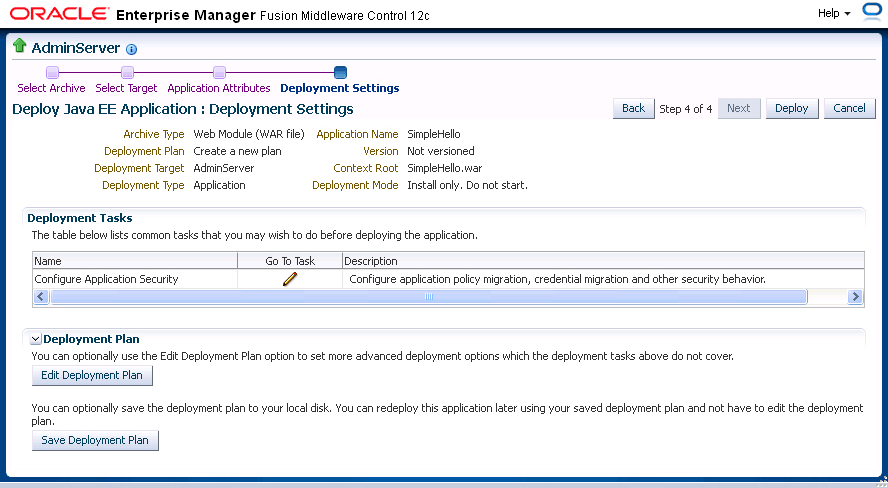Click the Deployment Mode label
The width and height of the screenshot is (888, 488).
point(355,185)
